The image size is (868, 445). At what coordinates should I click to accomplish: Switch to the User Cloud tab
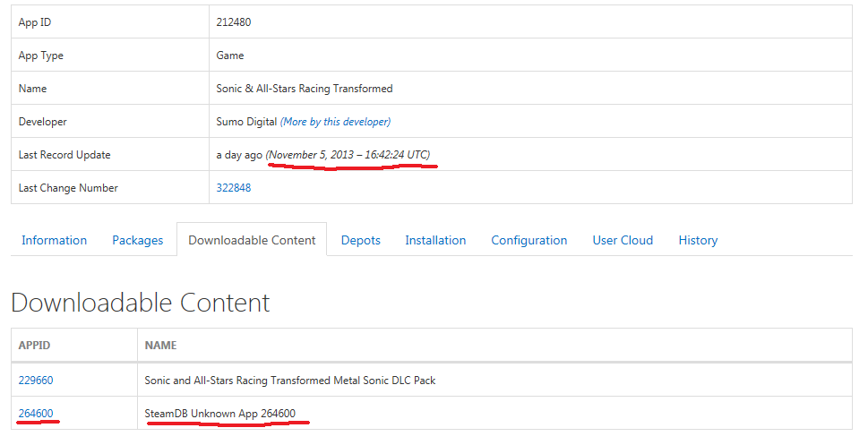pyautogui.click(x=623, y=240)
